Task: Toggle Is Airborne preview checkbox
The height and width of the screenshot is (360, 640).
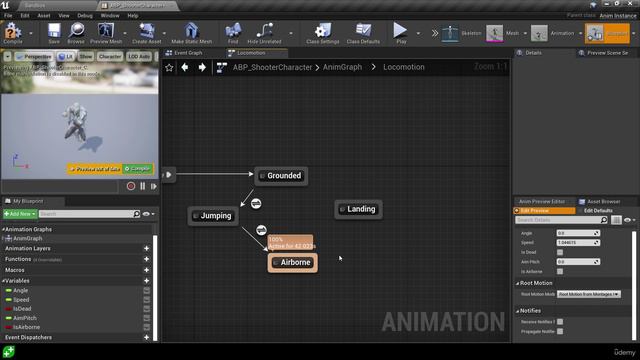Action: (560, 271)
